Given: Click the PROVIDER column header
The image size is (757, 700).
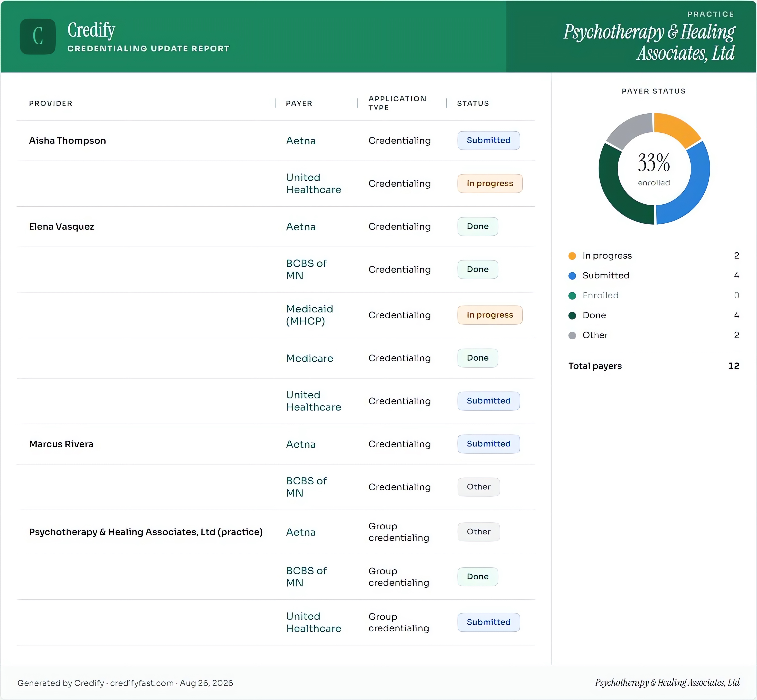Looking at the screenshot, I should point(51,103).
